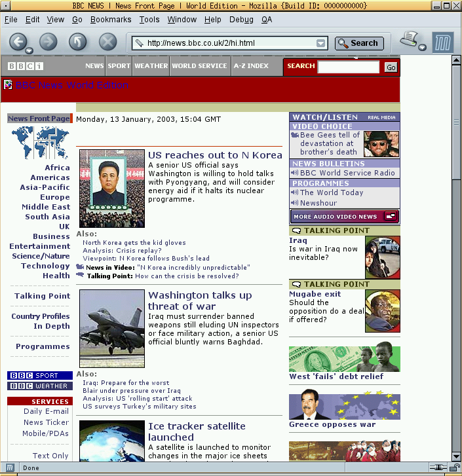The image size is (462, 476).
Task: Reload the current page
Action: click(78, 43)
